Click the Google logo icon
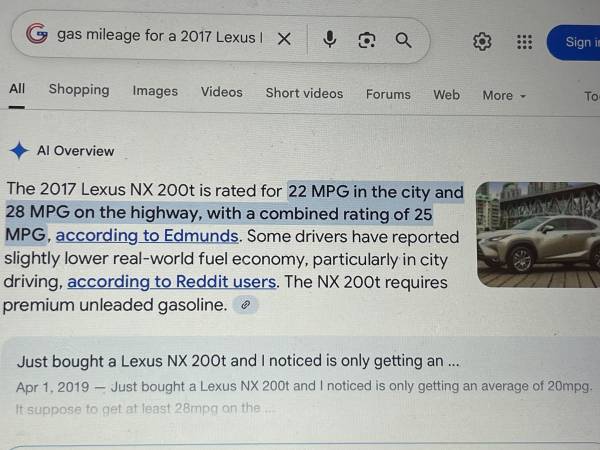This screenshot has height=450, width=600. click(x=37, y=34)
